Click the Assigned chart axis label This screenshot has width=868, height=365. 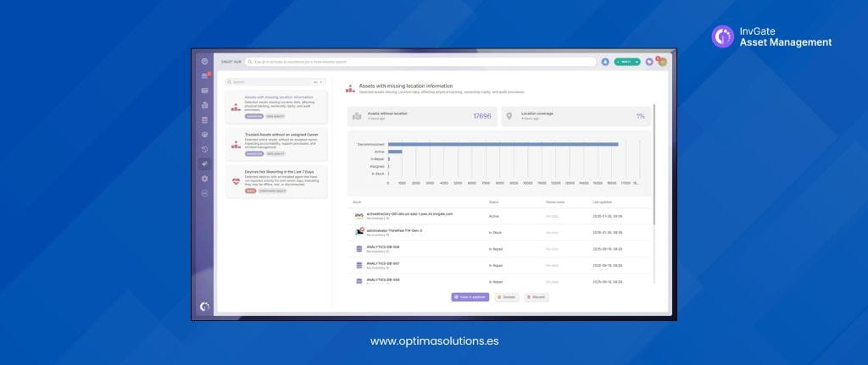(x=377, y=167)
